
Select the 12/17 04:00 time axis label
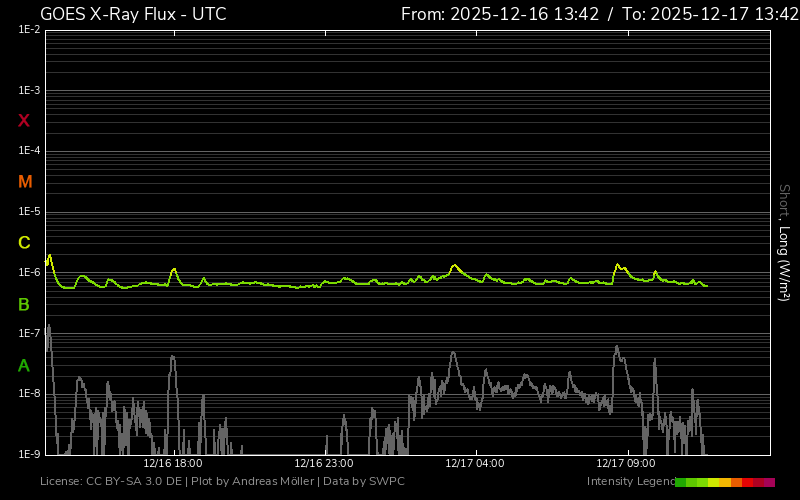pos(474,464)
